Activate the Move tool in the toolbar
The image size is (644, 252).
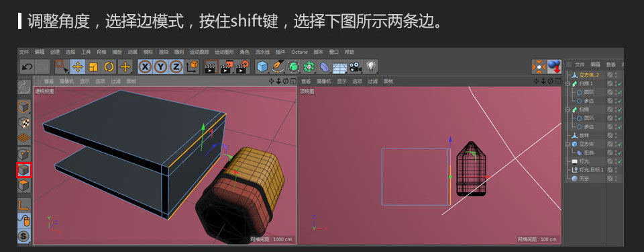tap(78, 67)
